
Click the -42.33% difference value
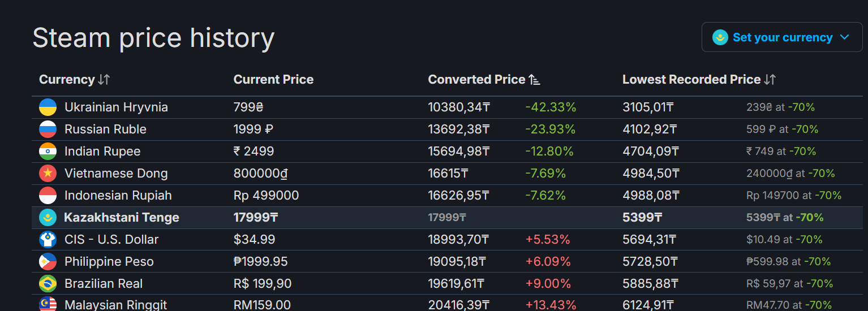pos(551,107)
